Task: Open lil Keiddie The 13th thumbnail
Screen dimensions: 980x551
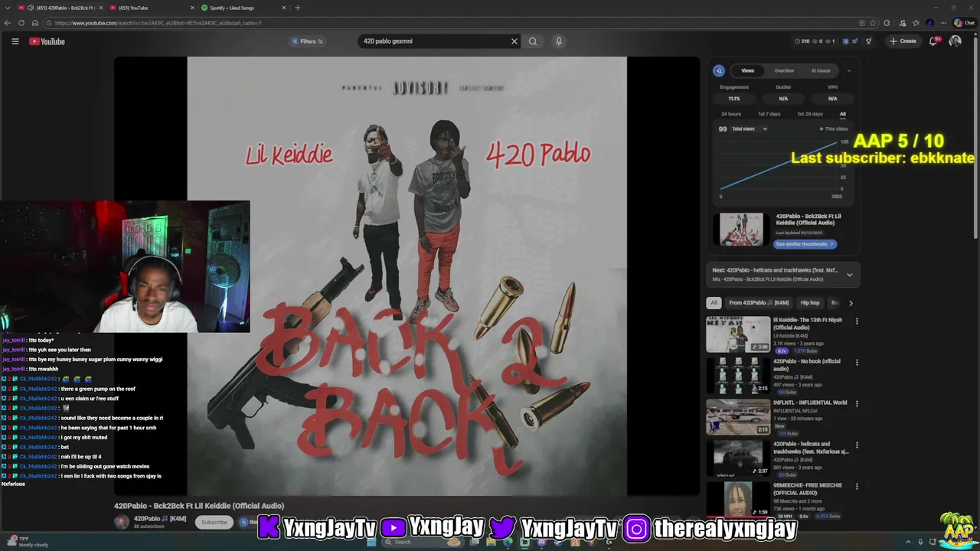Action: coord(738,334)
